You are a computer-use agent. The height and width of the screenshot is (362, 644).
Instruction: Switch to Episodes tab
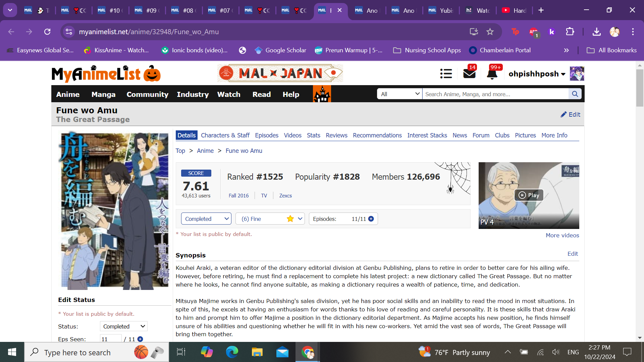pyautogui.click(x=267, y=135)
